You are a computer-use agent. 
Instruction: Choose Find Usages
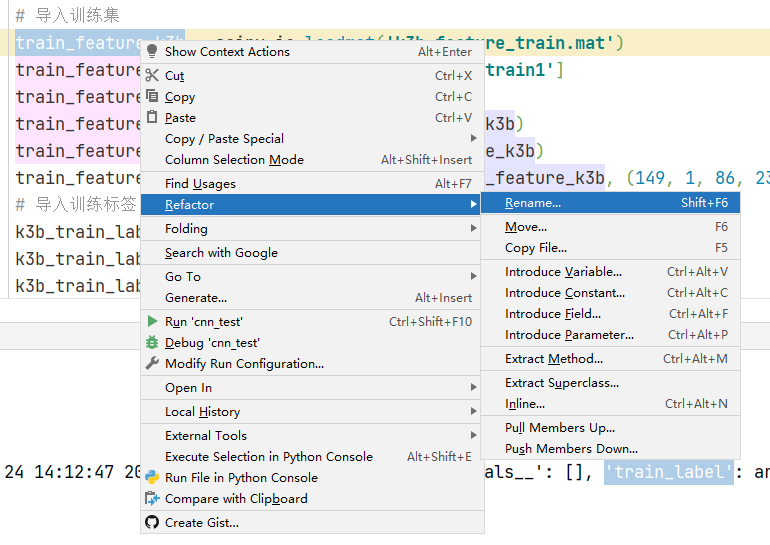[312, 184]
